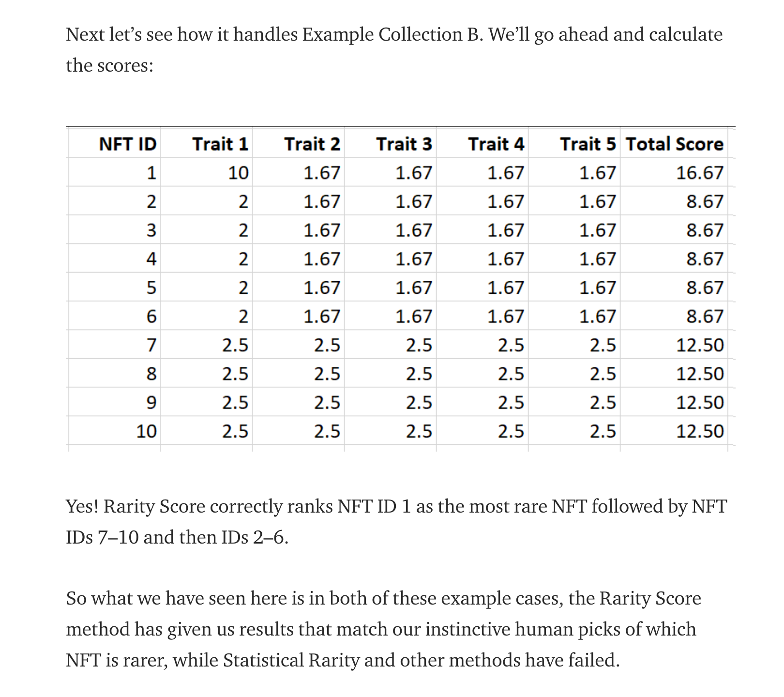Image resolution: width=784 pixels, height=697 pixels.
Task: Click the Trait 1 column header
Action: click(220, 144)
